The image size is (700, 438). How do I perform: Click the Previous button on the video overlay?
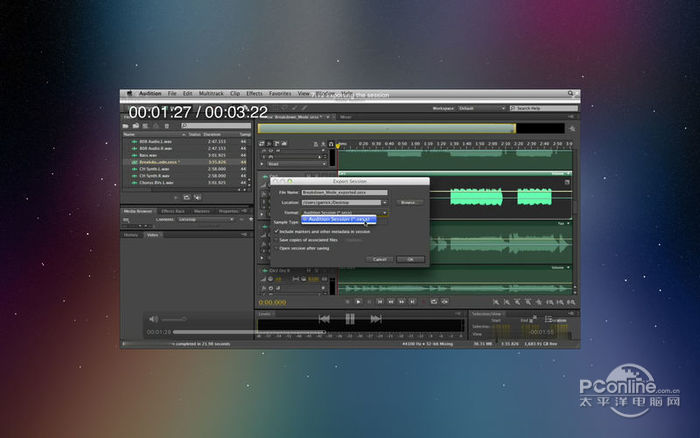coord(325,319)
